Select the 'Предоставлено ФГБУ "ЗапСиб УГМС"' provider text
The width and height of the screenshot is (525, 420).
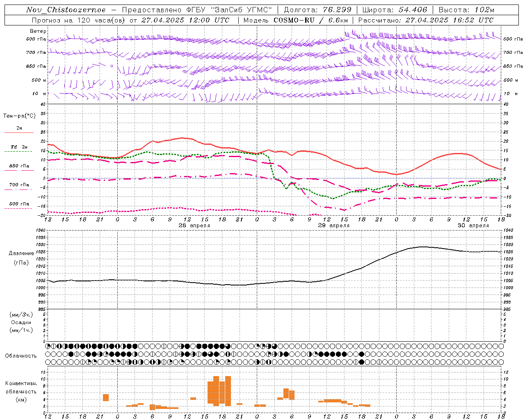[x=197, y=10]
